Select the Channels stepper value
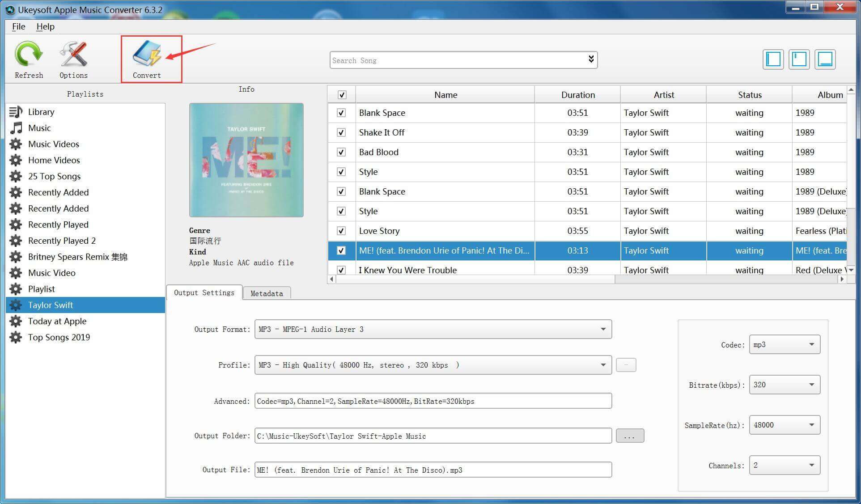This screenshot has width=861, height=504. coord(783,465)
